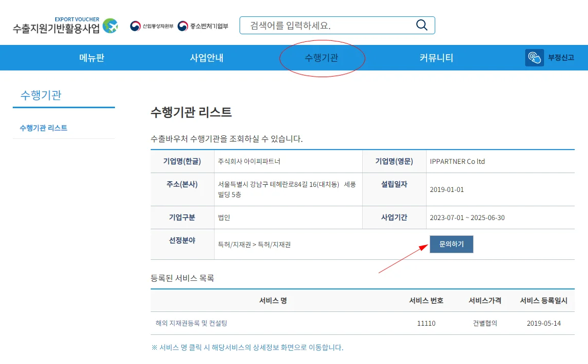Open the 부정신고 report link text

click(561, 58)
